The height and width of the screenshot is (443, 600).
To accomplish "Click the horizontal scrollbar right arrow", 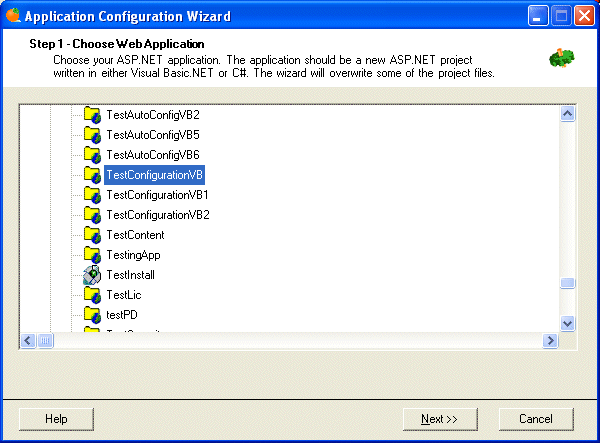I will point(550,340).
